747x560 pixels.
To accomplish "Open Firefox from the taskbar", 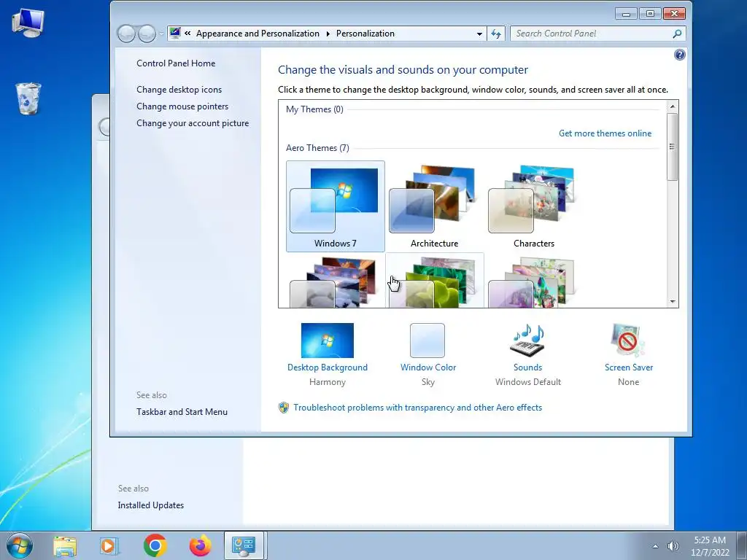I will click(201, 545).
